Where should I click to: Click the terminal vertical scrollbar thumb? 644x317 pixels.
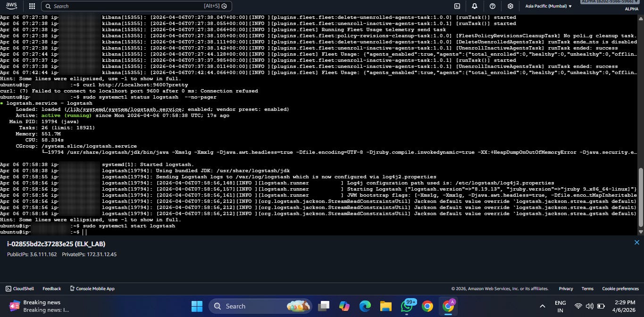pos(641,197)
